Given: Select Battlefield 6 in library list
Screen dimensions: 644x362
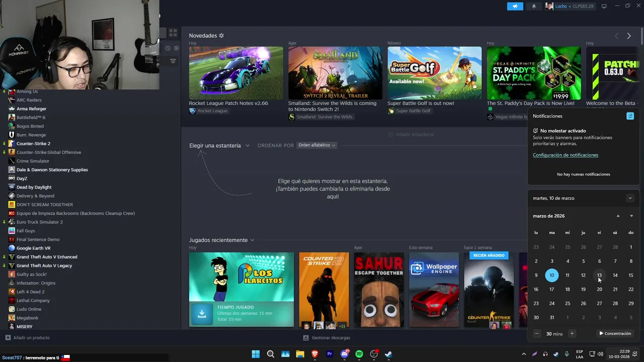Looking at the screenshot, I should [x=31, y=117].
